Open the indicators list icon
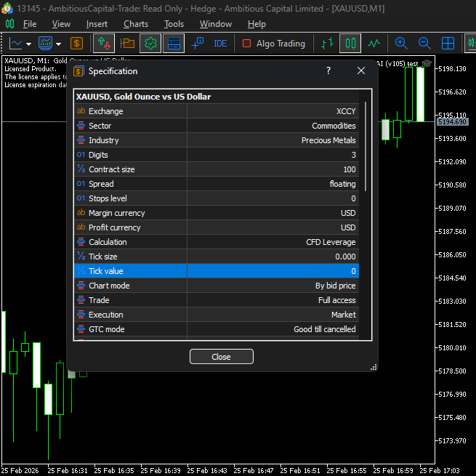476x476 pixels. (x=45, y=44)
